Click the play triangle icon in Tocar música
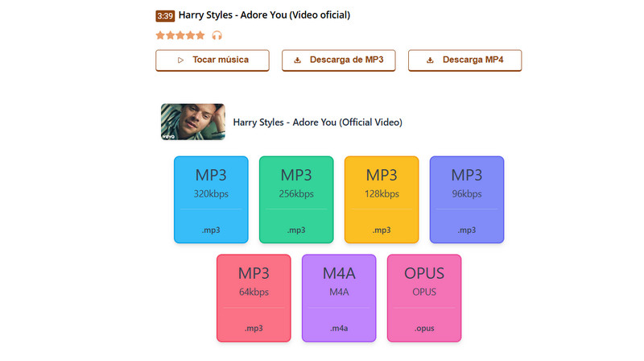 click(180, 60)
